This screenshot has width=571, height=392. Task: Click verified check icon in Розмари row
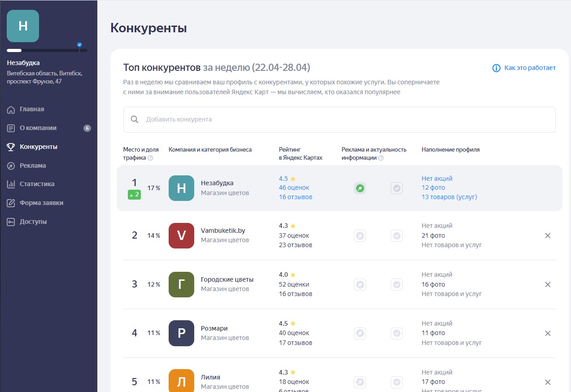397,333
